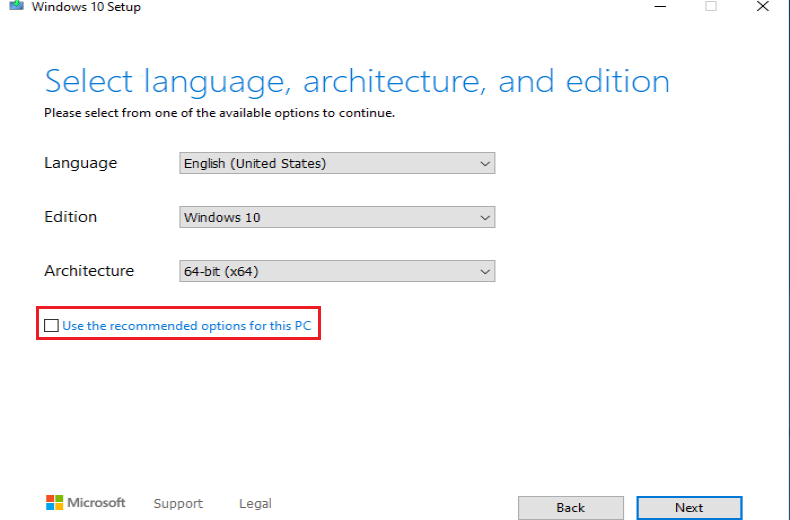Open the Architecture dropdown

pyautogui.click(x=337, y=271)
